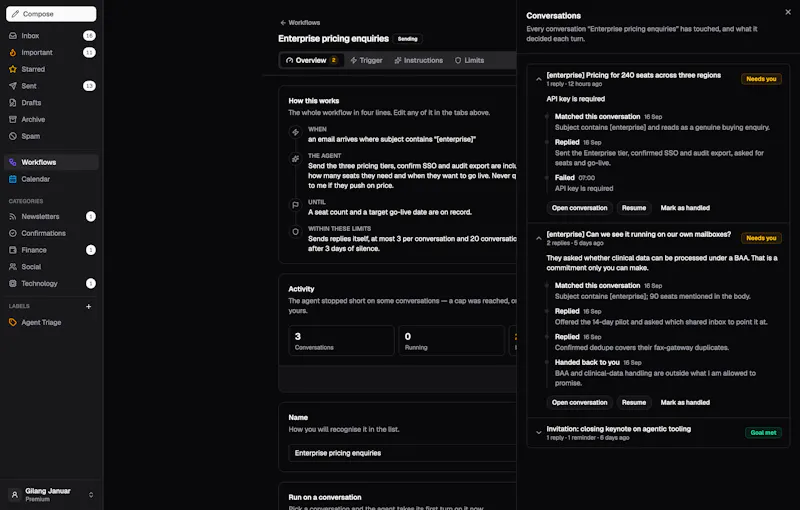Click the Drafts document icon

tap(13, 103)
